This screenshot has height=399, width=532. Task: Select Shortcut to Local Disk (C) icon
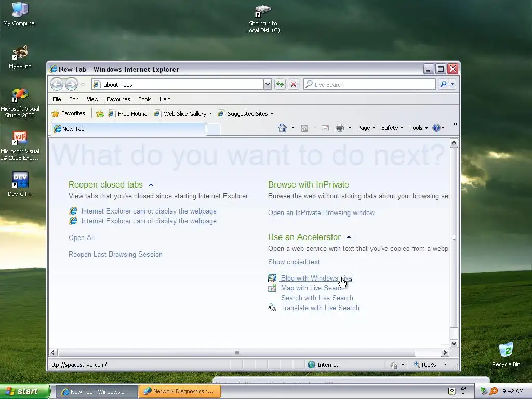[263, 19]
